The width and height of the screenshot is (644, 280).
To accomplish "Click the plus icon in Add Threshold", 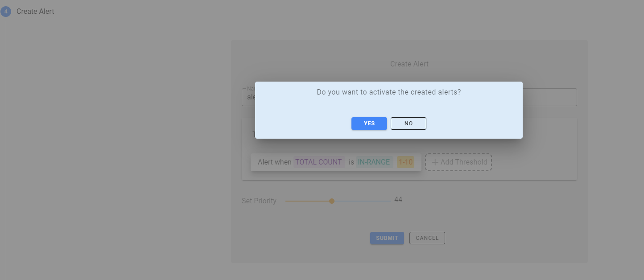I will click(x=435, y=162).
